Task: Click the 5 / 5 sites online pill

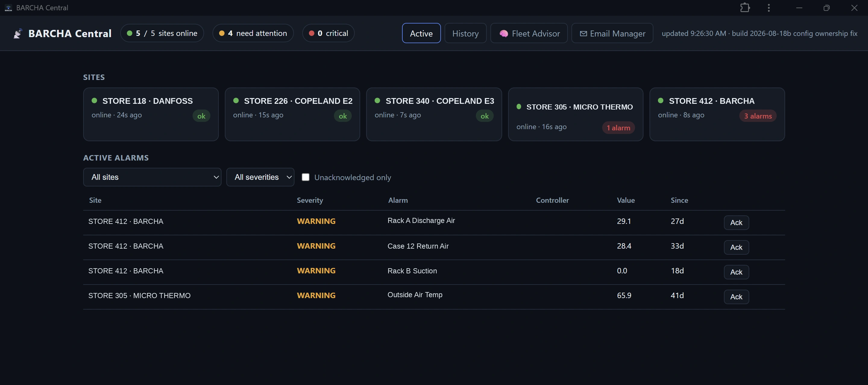Action: [x=162, y=33]
